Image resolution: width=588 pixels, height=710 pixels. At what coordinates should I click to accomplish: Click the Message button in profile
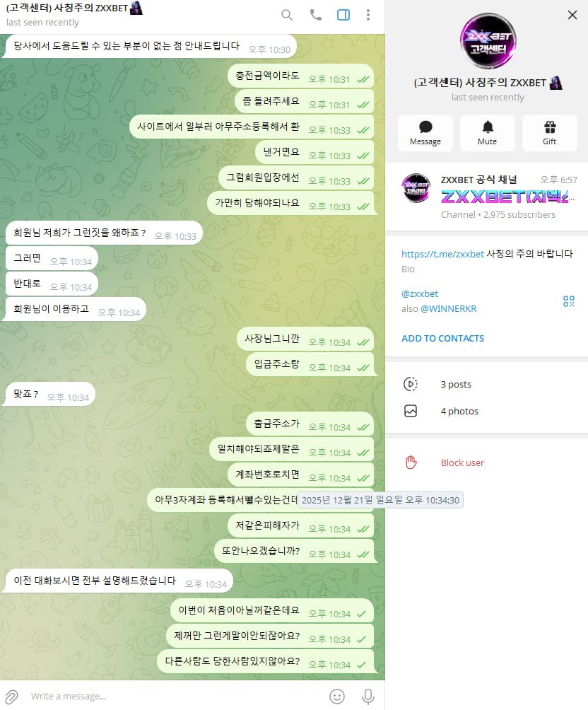(425, 133)
